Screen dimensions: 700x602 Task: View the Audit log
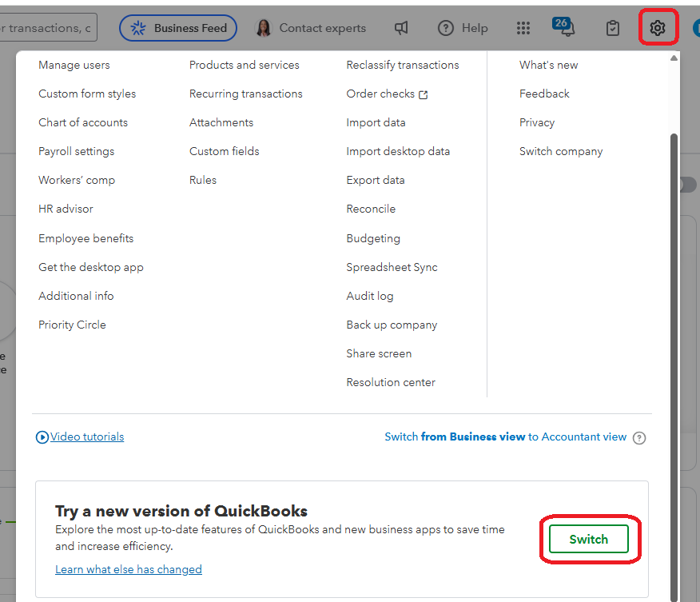pos(370,296)
